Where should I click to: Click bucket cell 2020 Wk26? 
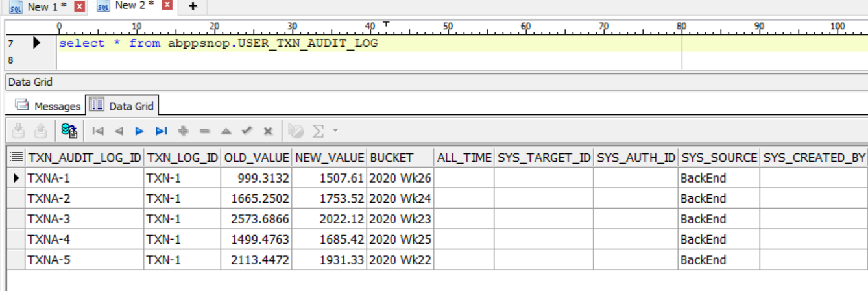[401, 177]
